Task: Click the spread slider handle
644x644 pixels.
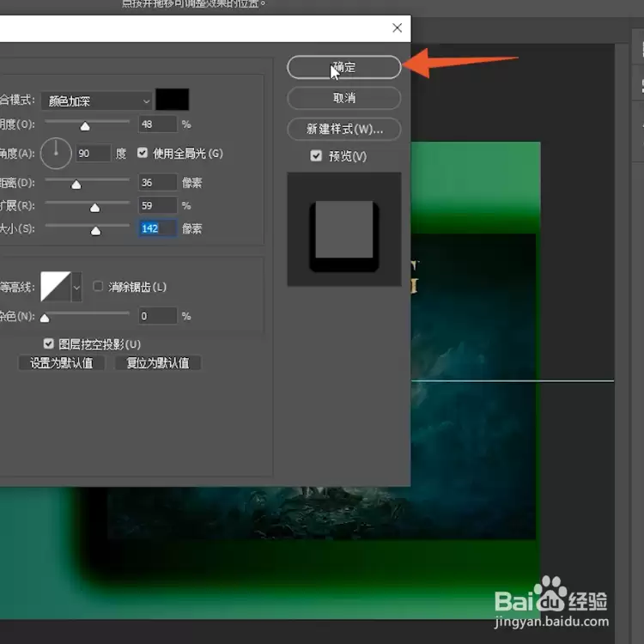Action: click(94, 208)
